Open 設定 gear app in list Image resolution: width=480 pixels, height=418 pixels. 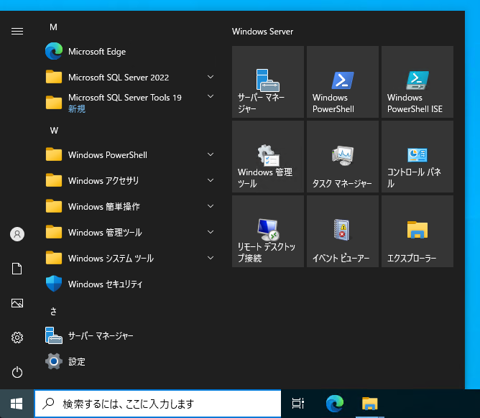[130, 361]
